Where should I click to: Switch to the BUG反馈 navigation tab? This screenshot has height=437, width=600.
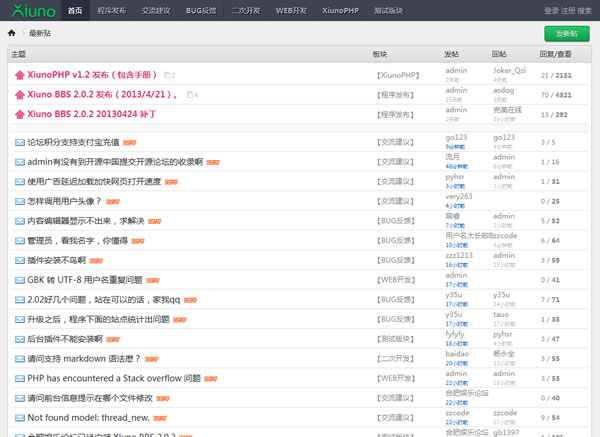click(228, 10)
